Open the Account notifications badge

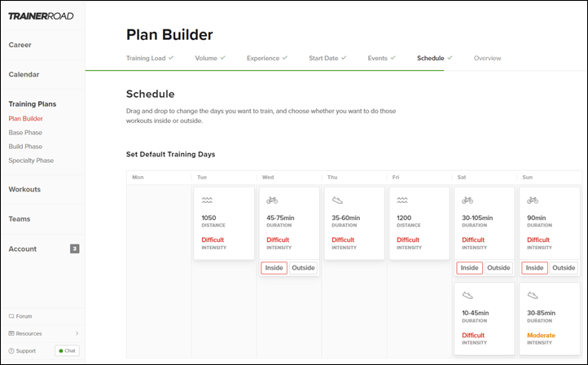75,248
